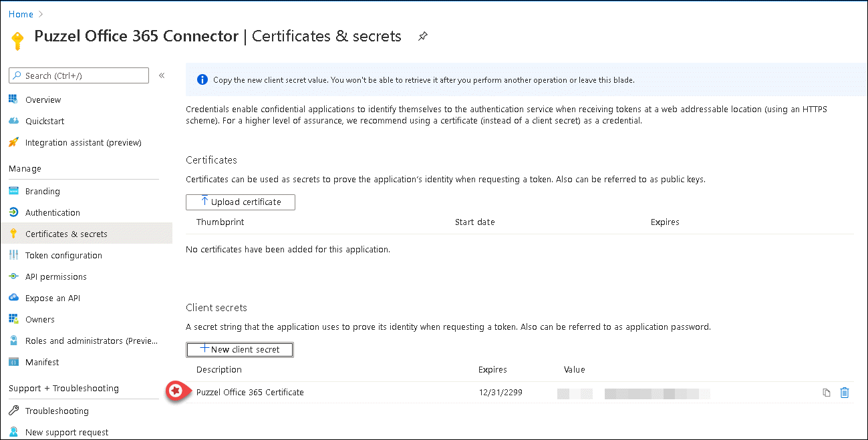868x440 pixels.
Task: Open Quickstart from the sidebar
Action: tap(45, 122)
